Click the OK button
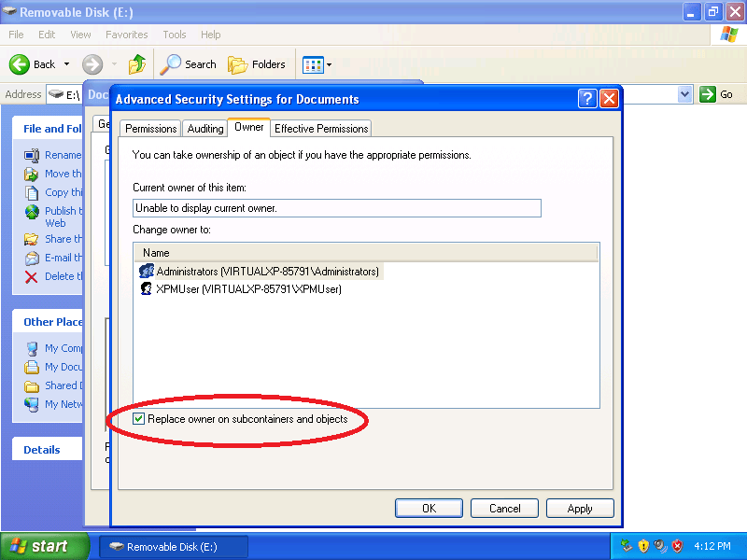Viewport: 747px width, 560px height. point(429,508)
